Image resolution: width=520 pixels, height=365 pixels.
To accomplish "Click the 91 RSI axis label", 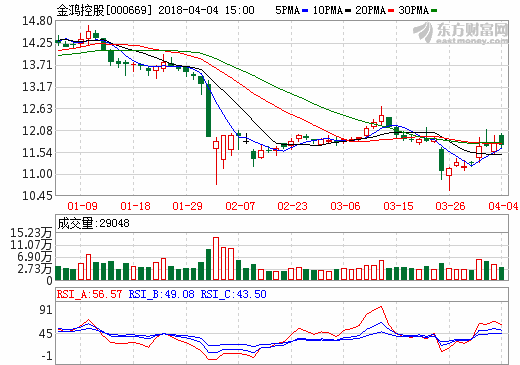I will click(46, 310).
